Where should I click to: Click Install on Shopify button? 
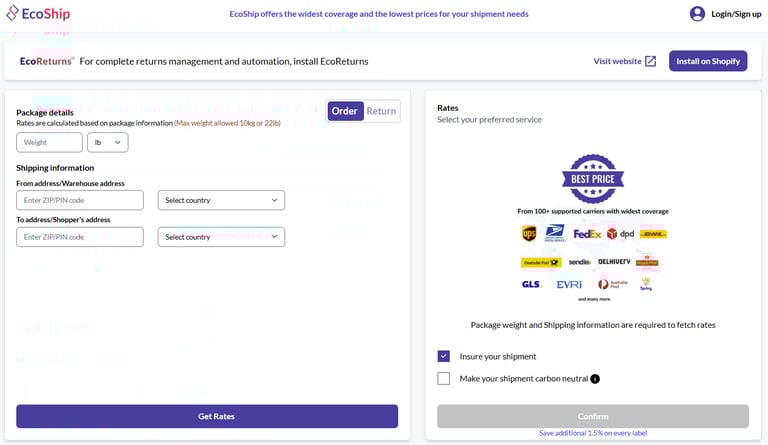coord(708,61)
